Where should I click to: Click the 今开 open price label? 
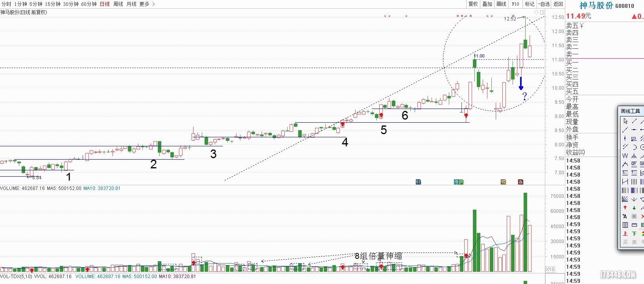[x=572, y=100]
